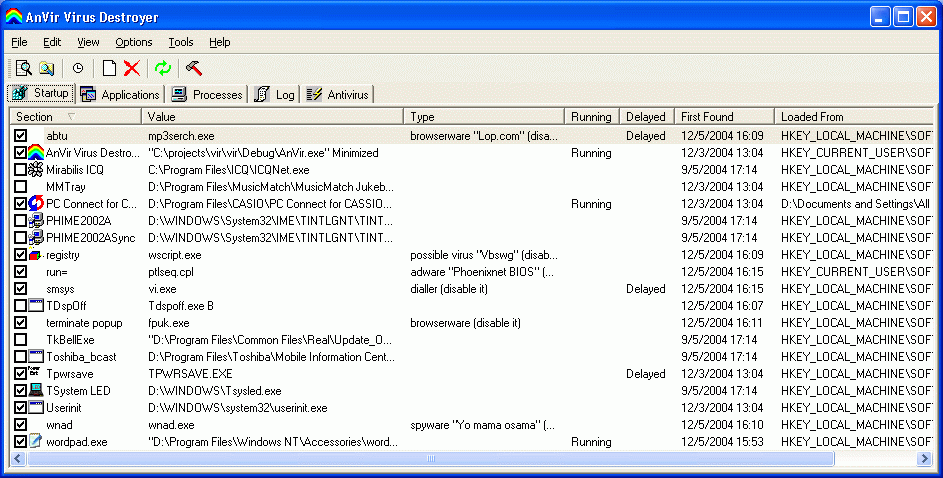The width and height of the screenshot is (943, 478).
Task: Uncheck the abtu startup entry
Action: tap(20, 136)
